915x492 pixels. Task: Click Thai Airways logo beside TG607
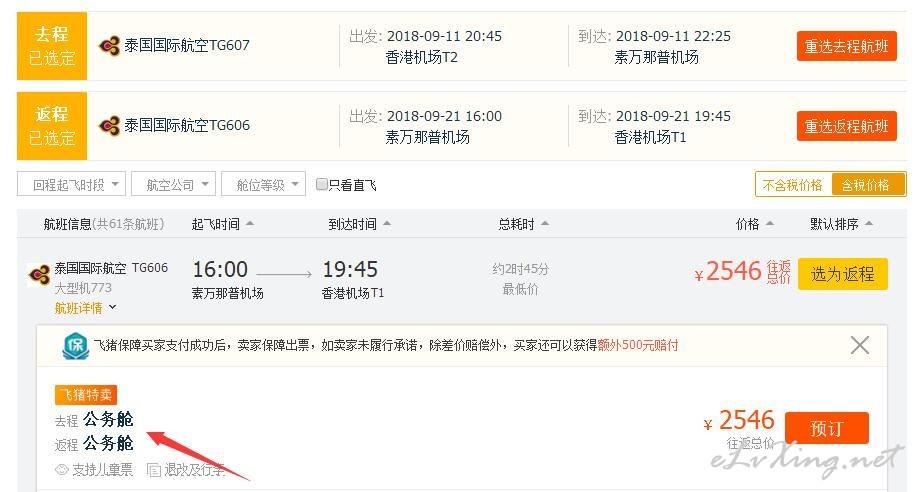click(109, 46)
